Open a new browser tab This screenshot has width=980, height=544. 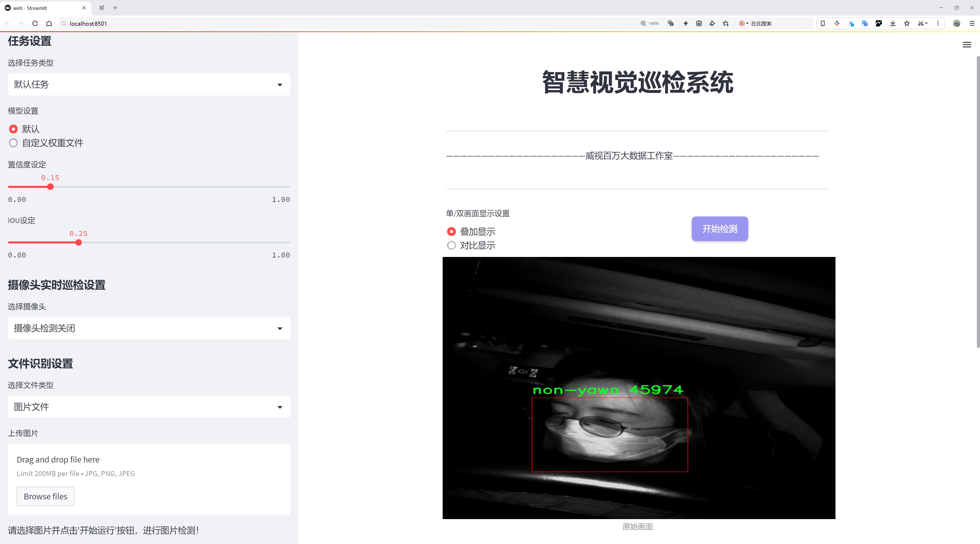pos(115,8)
